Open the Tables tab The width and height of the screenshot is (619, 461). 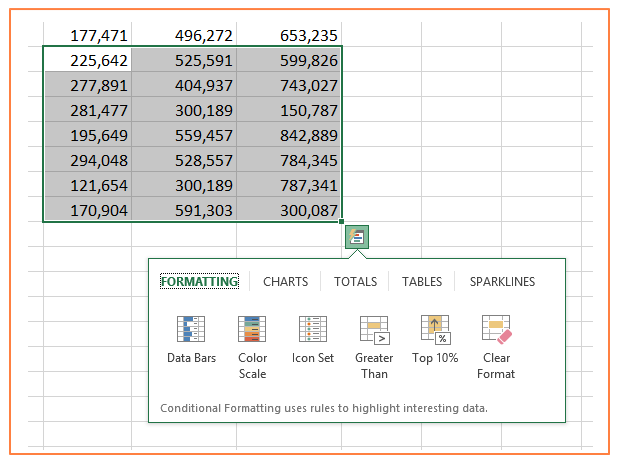coord(422,282)
